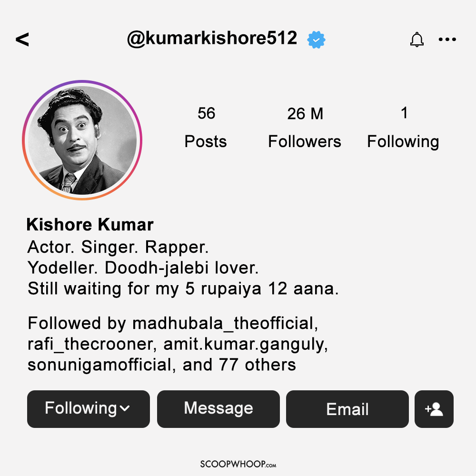
Task: Open the three-dots more options menu
Action: tap(447, 39)
